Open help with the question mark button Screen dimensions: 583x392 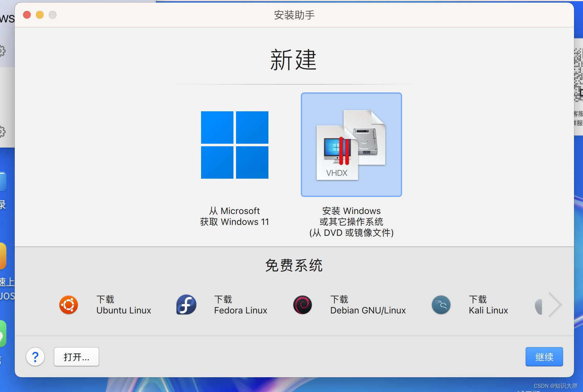(35, 357)
